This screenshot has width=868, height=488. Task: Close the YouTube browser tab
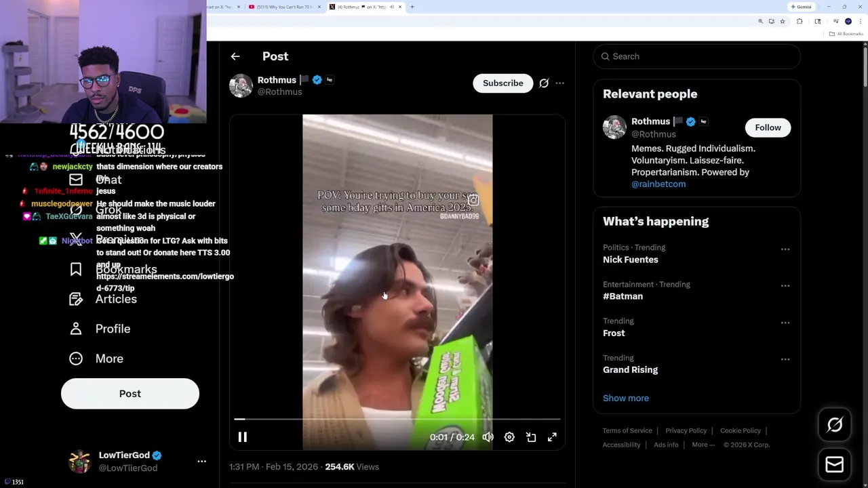(x=319, y=7)
